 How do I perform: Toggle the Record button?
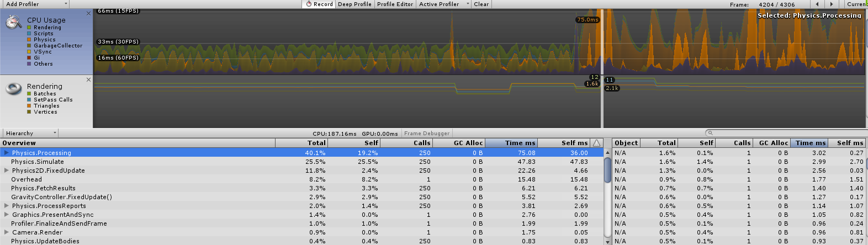click(x=319, y=4)
